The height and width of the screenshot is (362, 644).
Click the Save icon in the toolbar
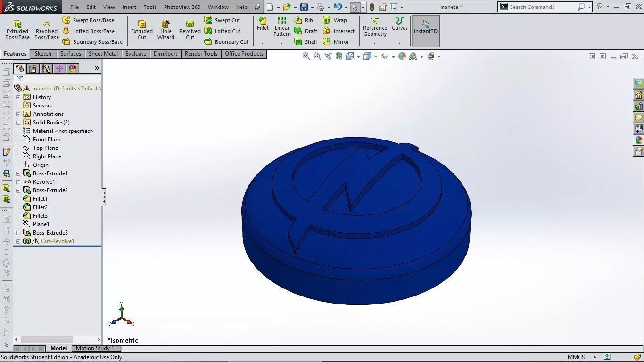coord(304,7)
